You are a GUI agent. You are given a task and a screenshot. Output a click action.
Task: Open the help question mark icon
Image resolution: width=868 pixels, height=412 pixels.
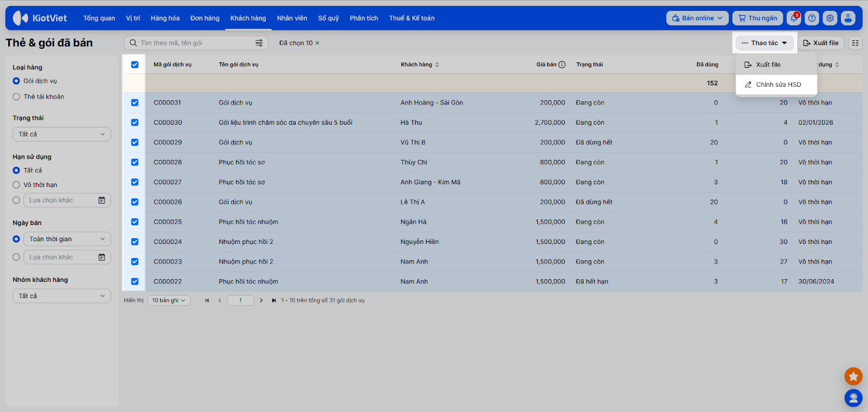pyautogui.click(x=812, y=18)
